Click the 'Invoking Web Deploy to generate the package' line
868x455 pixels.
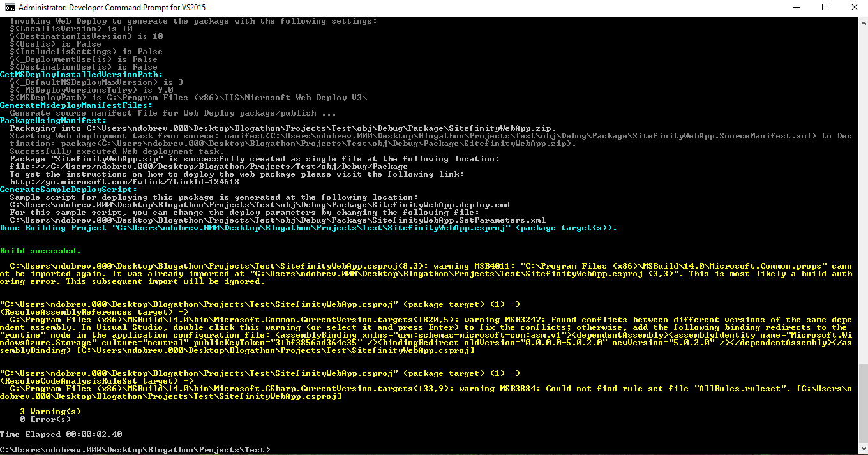[x=194, y=21]
